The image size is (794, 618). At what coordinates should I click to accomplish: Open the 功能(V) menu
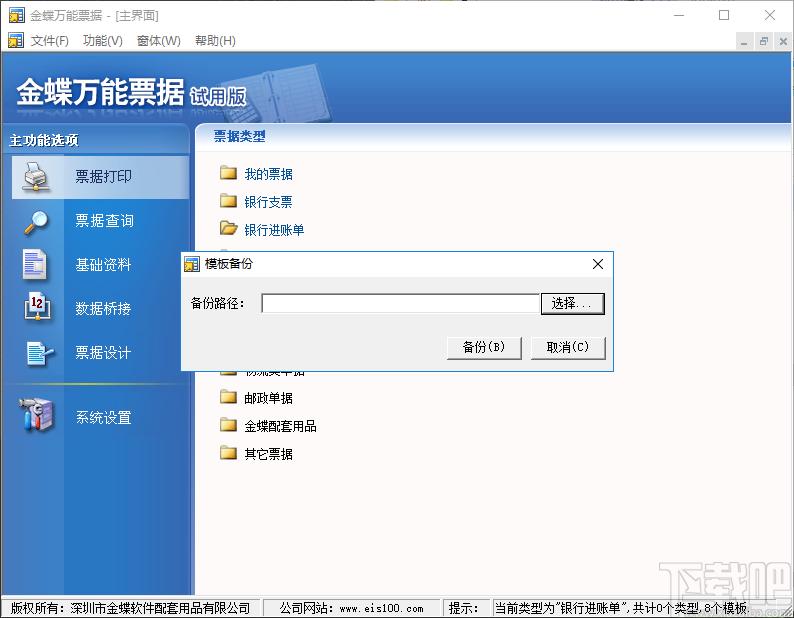click(x=103, y=41)
